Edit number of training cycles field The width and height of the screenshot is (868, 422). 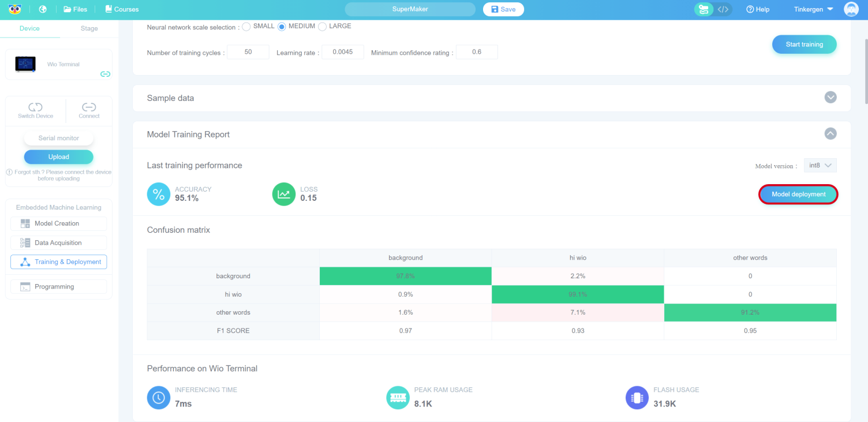point(248,52)
